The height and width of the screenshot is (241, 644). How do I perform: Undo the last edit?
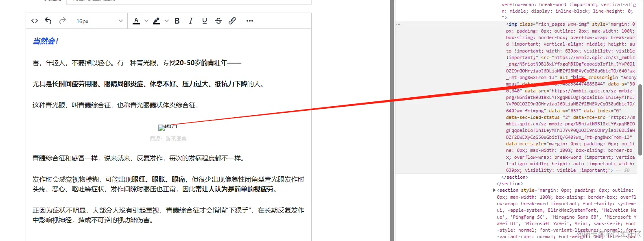coord(48,21)
